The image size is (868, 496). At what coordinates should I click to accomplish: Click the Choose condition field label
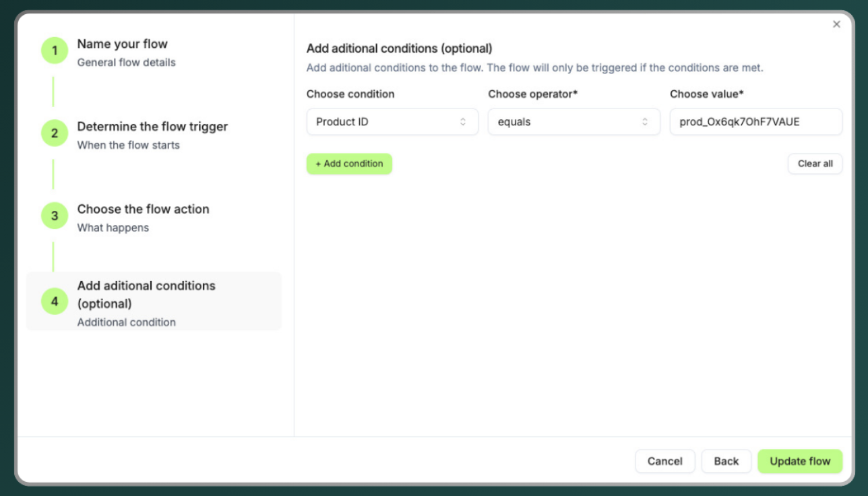click(x=350, y=94)
